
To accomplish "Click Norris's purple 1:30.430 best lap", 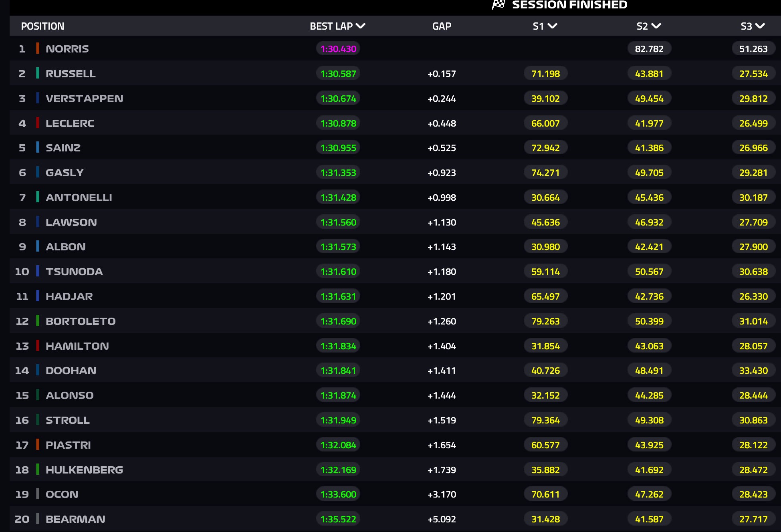I will (338, 49).
